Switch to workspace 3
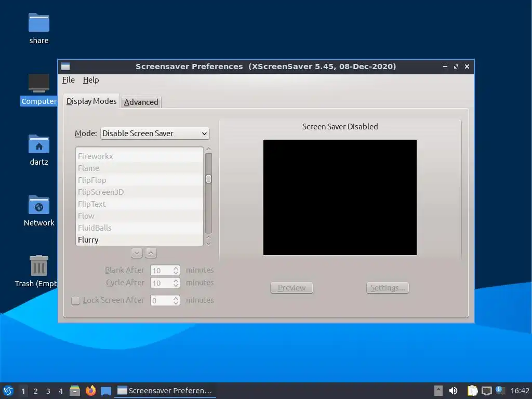This screenshot has height=399, width=532. [48, 391]
